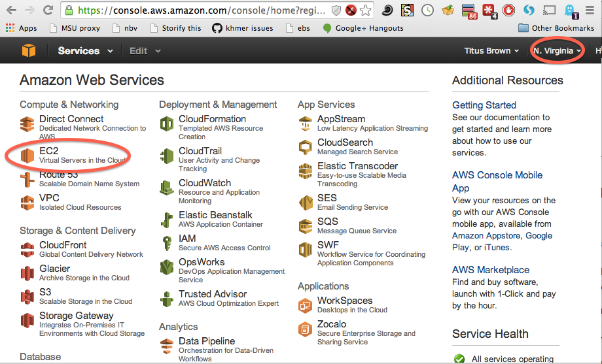
Task: Open the Elastic Beanstalk icon
Action: coord(167,220)
